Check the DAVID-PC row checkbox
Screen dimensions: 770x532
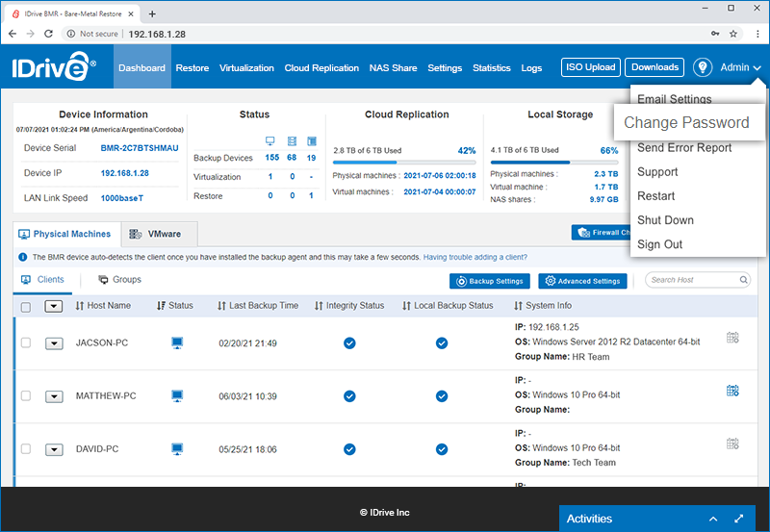point(26,448)
